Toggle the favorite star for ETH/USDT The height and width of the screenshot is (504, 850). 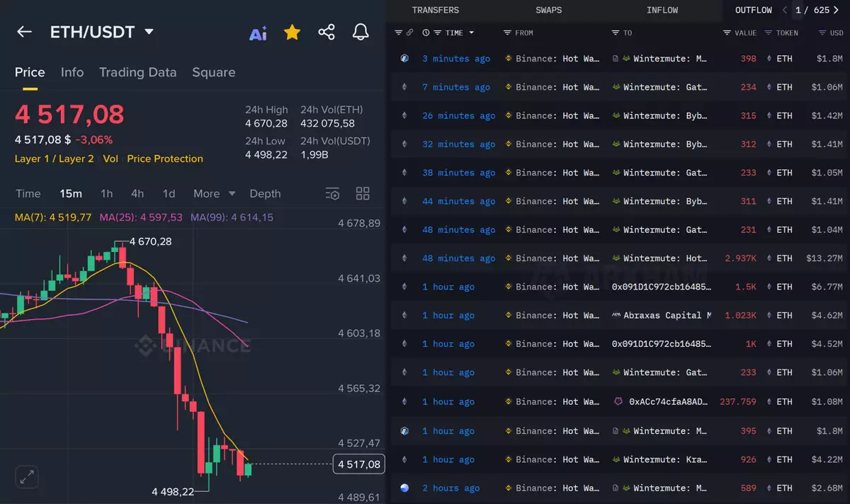click(x=292, y=32)
